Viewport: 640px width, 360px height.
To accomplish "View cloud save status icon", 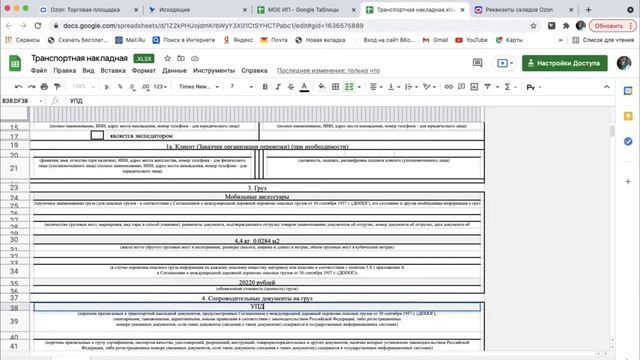I will (x=195, y=58).
